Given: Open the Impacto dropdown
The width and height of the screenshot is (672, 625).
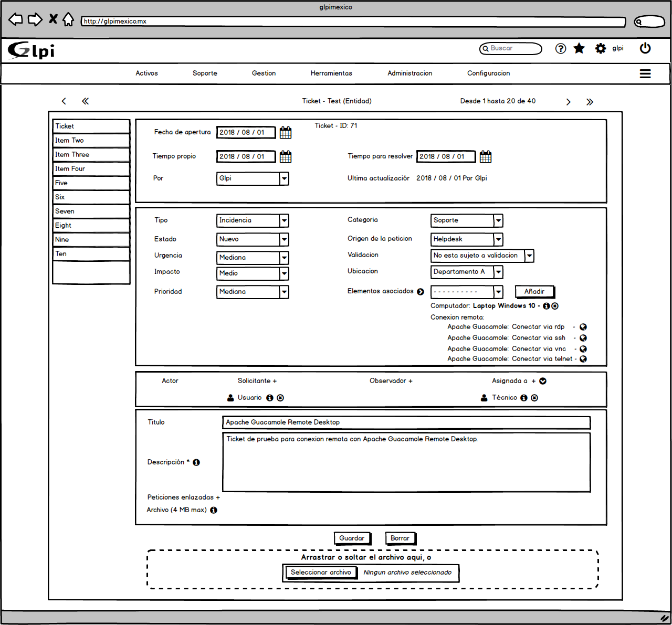Looking at the screenshot, I should pos(253,273).
